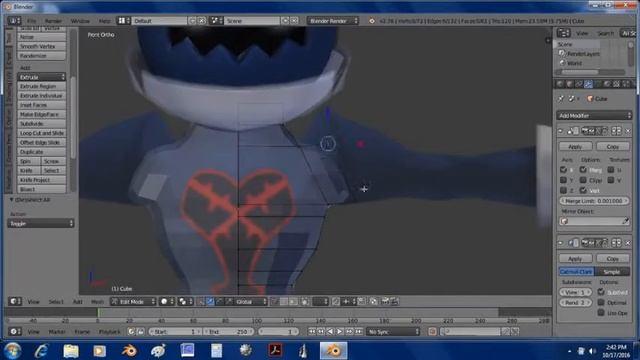The image size is (640, 360).
Task: Open the Edit Mode selector dropdown
Action: pyautogui.click(x=133, y=302)
